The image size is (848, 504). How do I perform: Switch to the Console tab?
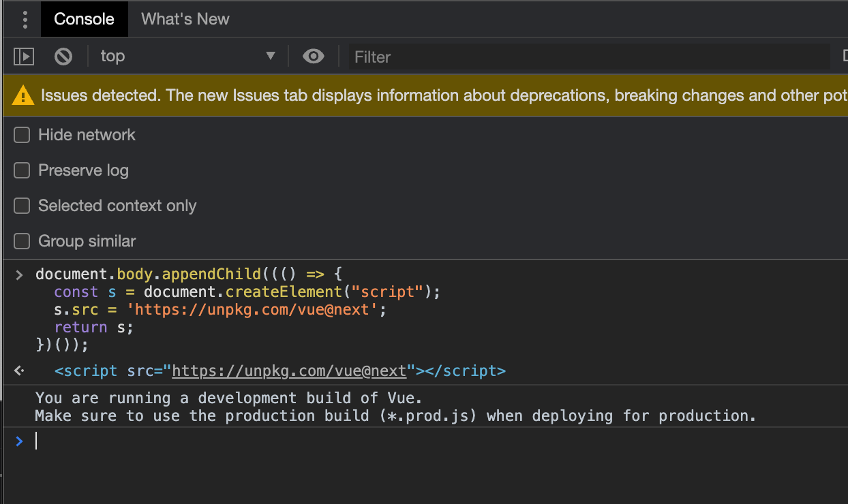point(85,19)
